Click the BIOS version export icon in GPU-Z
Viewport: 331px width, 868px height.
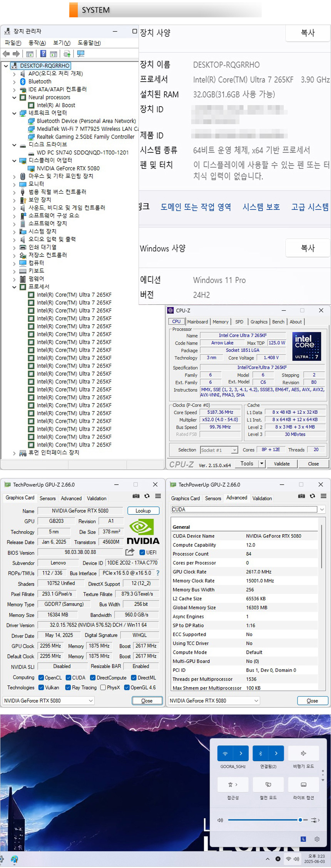(x=130, y=552)
